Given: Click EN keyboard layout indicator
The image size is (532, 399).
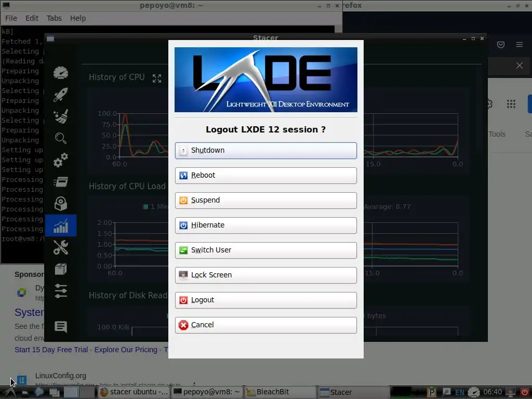Looking at the screenshot, I should [x=459, y=392].
